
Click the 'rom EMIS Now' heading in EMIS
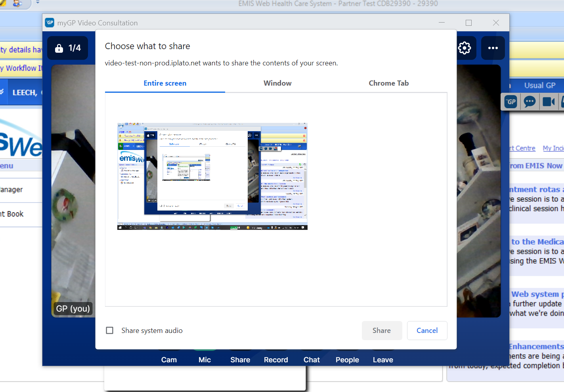(536, 166)
